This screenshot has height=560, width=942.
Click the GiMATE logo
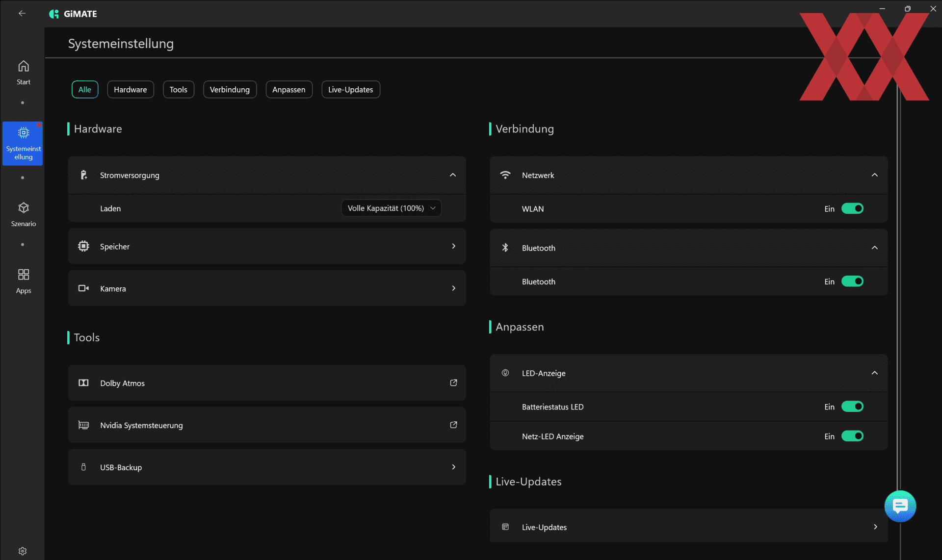click(x=73, y=14)
